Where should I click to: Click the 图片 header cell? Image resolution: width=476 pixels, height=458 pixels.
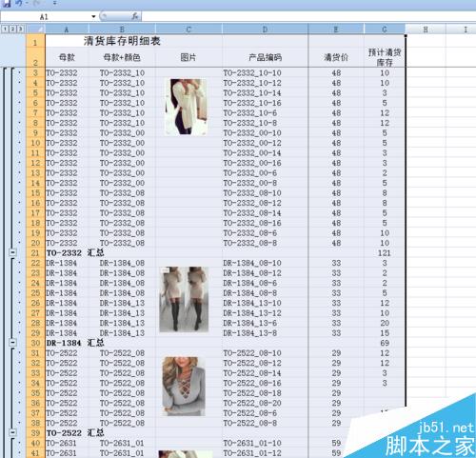[188, 57]
